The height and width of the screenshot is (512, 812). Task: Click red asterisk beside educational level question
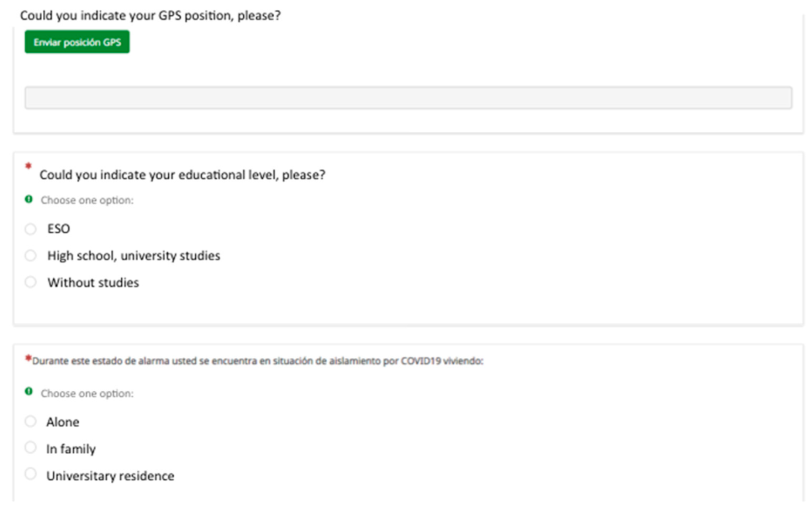[28, 167]
